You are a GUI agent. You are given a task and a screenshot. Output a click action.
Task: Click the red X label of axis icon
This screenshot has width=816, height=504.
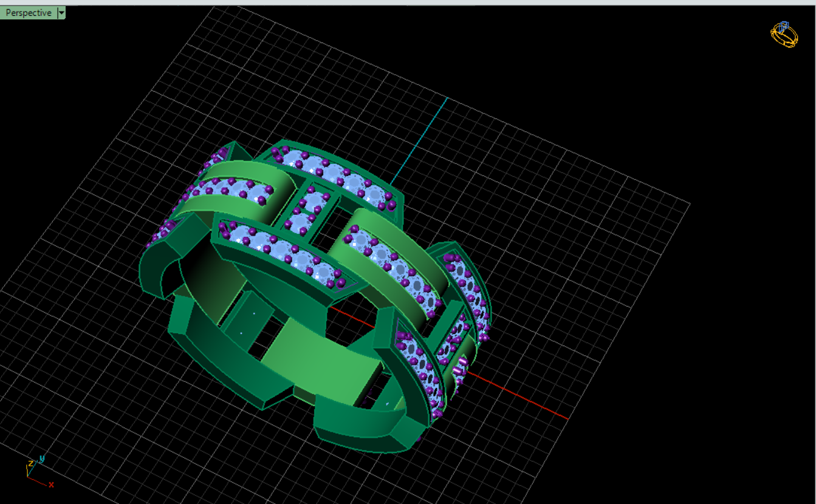click(52, 485)
